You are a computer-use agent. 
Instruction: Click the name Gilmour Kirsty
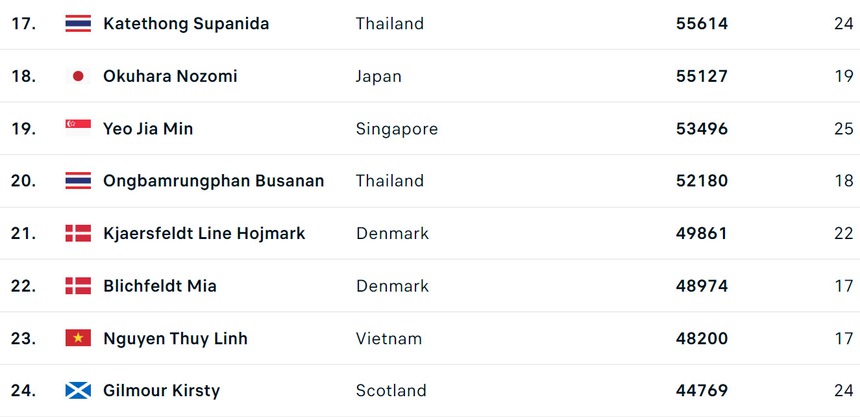pyautogui.click(x=161, y=391)
